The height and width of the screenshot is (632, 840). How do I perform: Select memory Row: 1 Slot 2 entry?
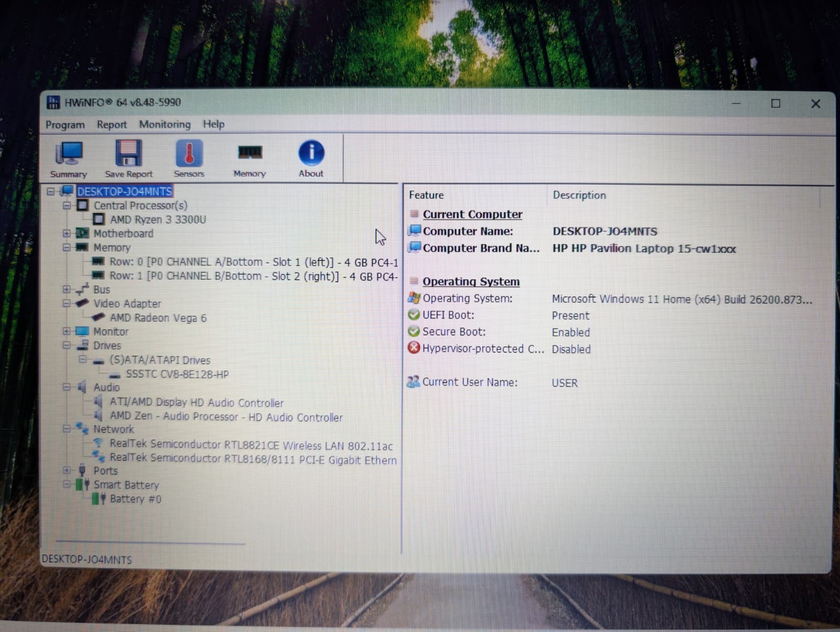254,276
